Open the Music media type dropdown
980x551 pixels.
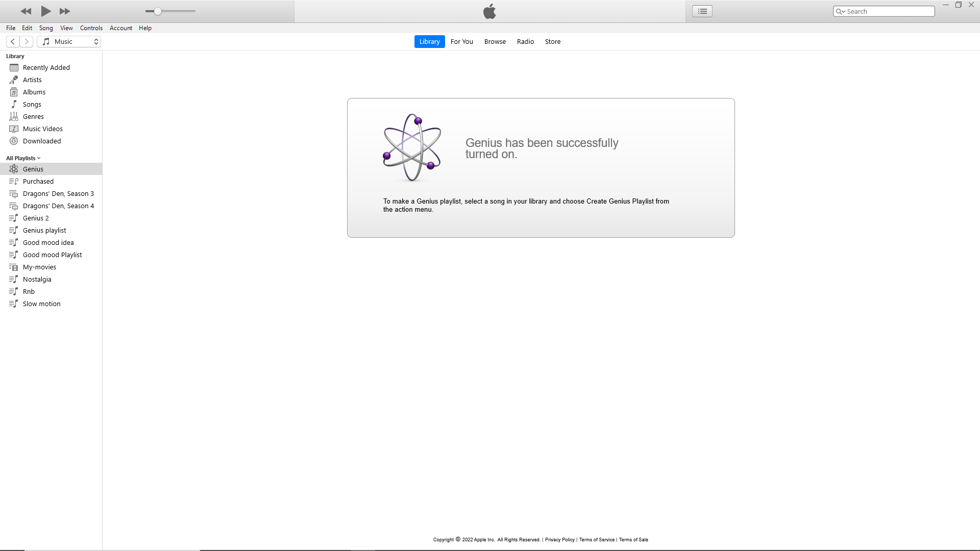click(69, 41)
